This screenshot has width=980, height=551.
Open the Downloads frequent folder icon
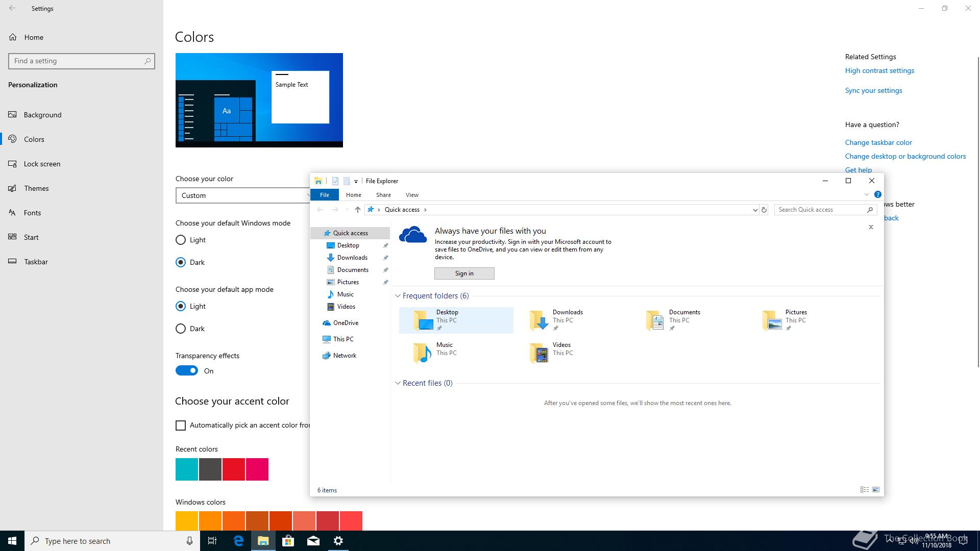[539, 320]
